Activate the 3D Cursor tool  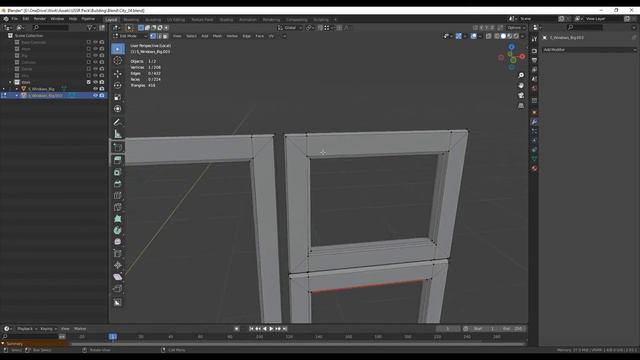(118, 61)
